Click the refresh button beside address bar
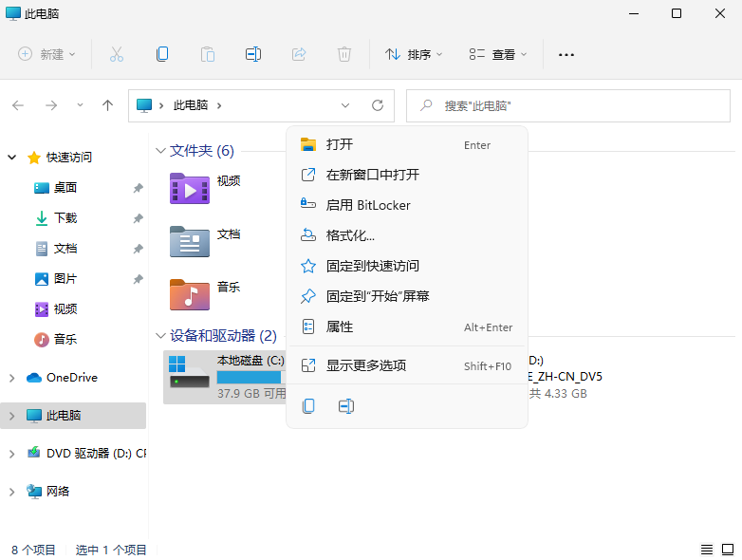Screen dimensions: 742x560 click(377, 105)
